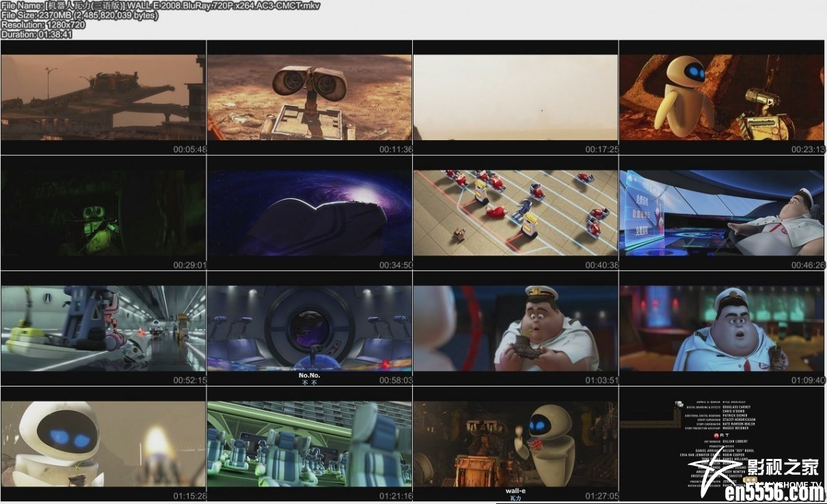
Task: Click the 00:11:36 timestamp label
Action: [x=396, y=149]
